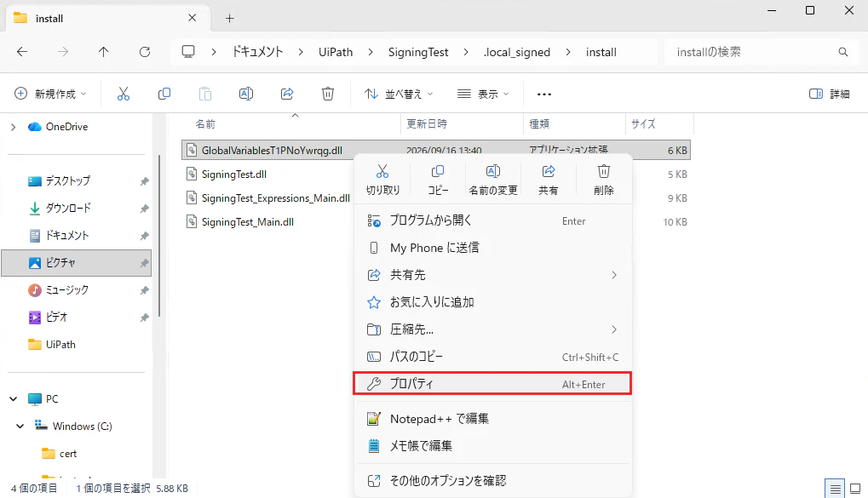This screenshot has height=498, width=868.
Task: Click SigningTest in the address breadcrumb
Action: [418, 52]
